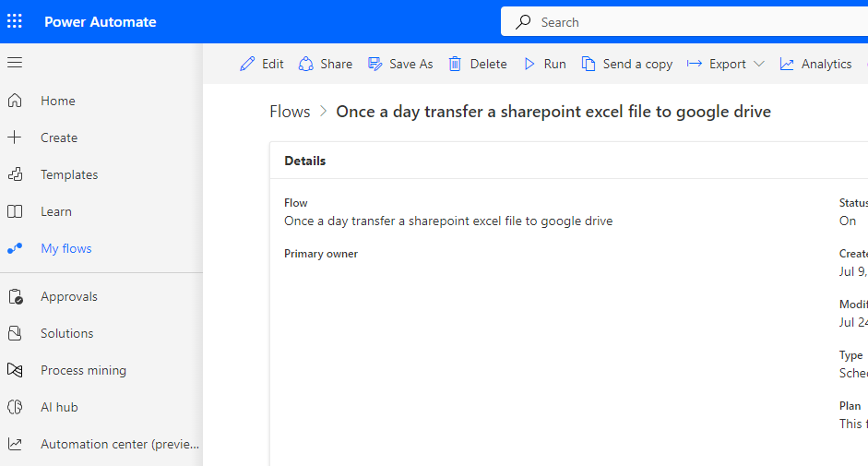Click the Save As button label
Viewport: 868px width, 466px height.
[x=410, y=64]
